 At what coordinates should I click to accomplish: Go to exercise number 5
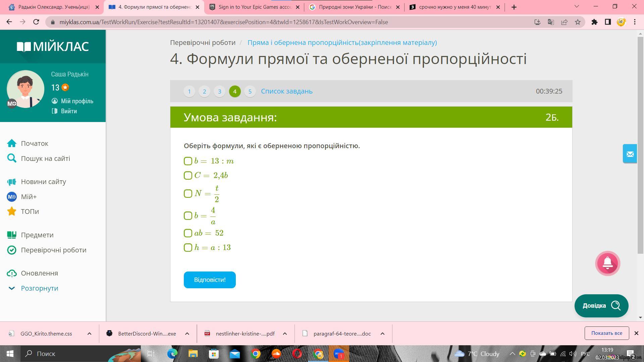click(250, 91)
